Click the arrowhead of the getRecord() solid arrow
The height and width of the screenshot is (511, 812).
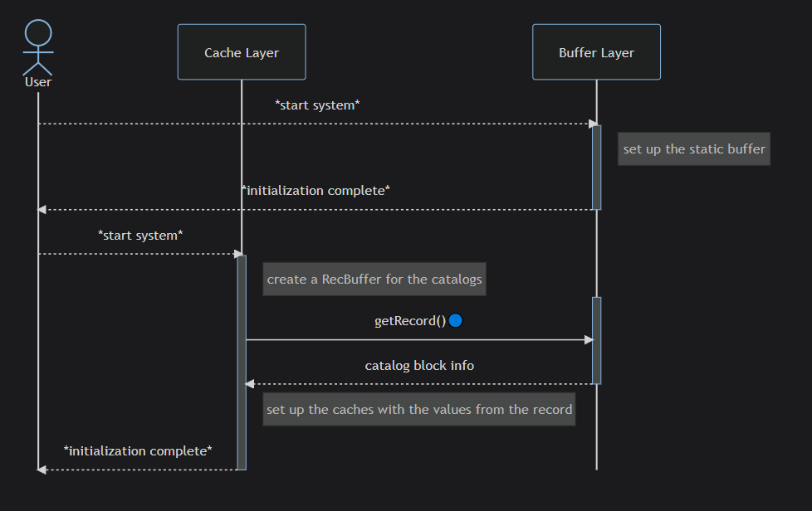[589, 340]
